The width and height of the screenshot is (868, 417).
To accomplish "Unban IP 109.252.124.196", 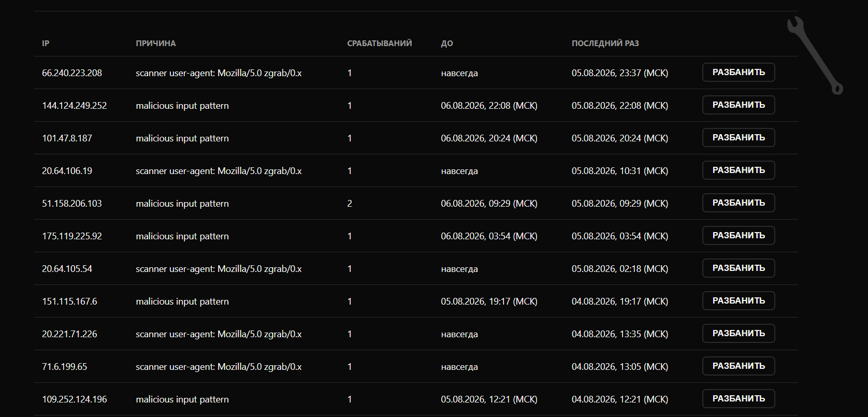I will (739, 399).
